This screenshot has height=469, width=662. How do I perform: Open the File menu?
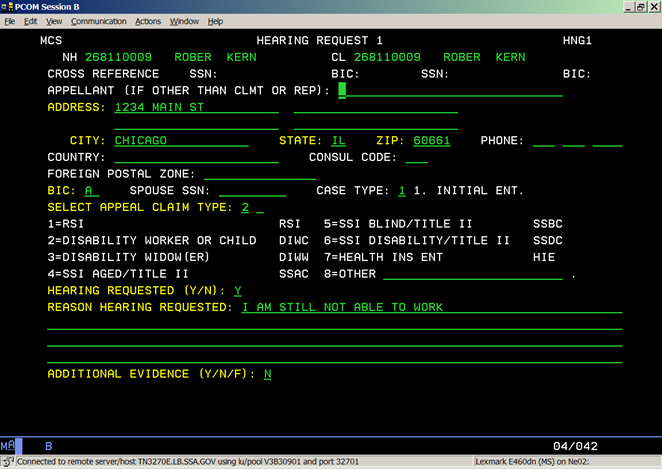tap(10, 21)
